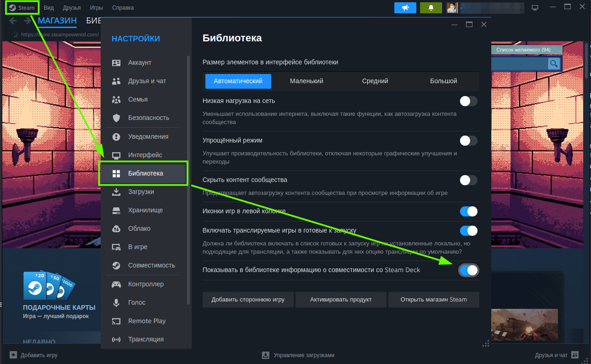591x364 pixels.
Task: Switch to the МАГАЗИН tab
Action: [x=57, y=21]
